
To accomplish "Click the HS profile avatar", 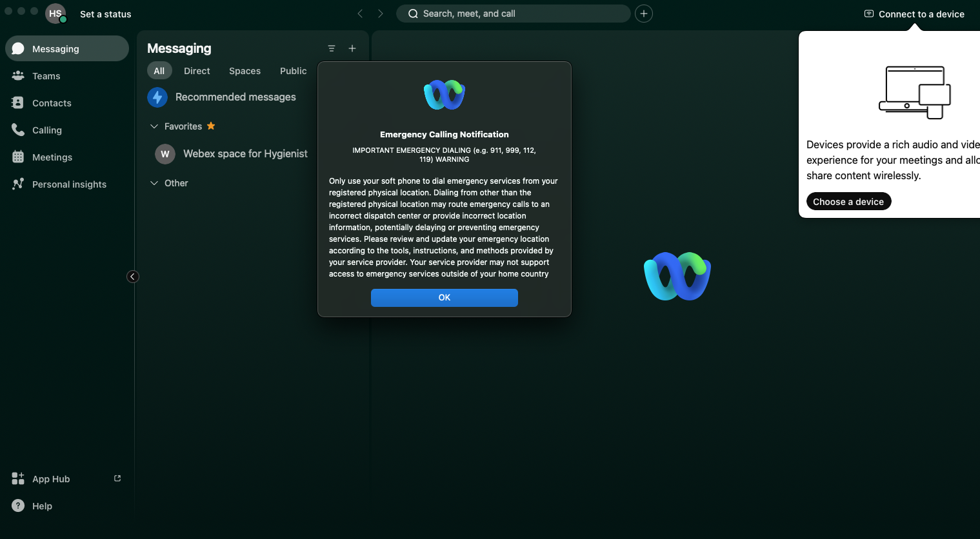I will [x=55, y=14].
